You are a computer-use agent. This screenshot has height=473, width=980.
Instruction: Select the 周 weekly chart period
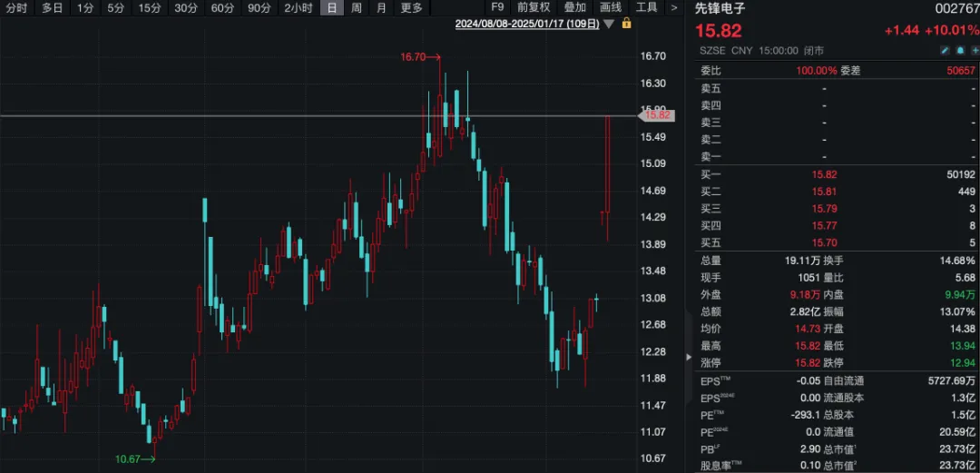[357, 7]
